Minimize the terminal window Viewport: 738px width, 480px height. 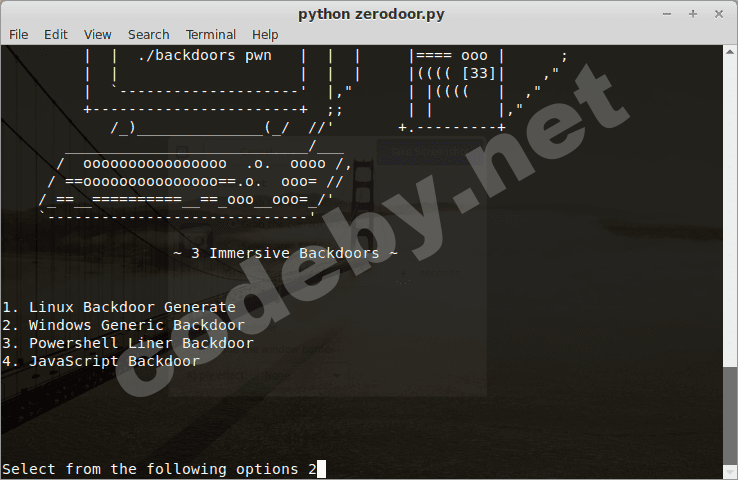pyautogui.click(x=669, y=13)
